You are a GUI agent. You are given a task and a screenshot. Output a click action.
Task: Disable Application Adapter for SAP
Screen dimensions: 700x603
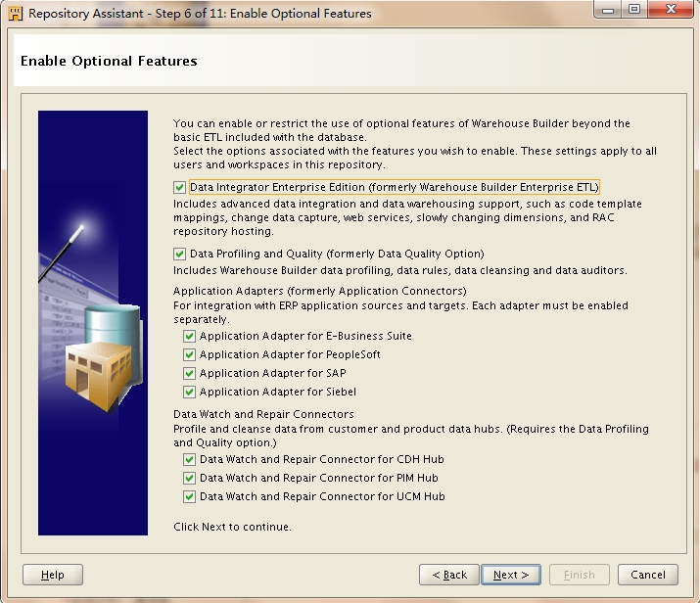[x=189, y=373]
